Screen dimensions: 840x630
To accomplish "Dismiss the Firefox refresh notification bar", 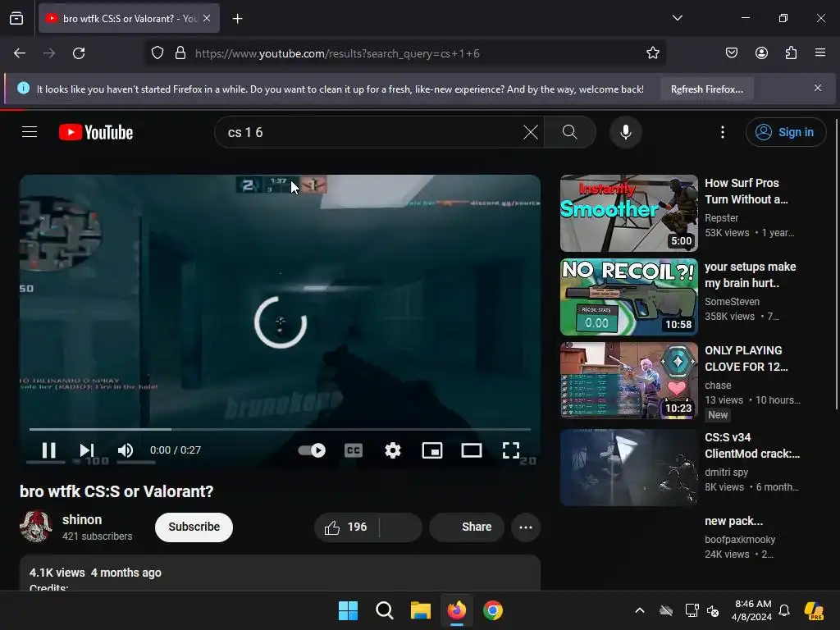I will pyautogui.click(x=818, y=88).
